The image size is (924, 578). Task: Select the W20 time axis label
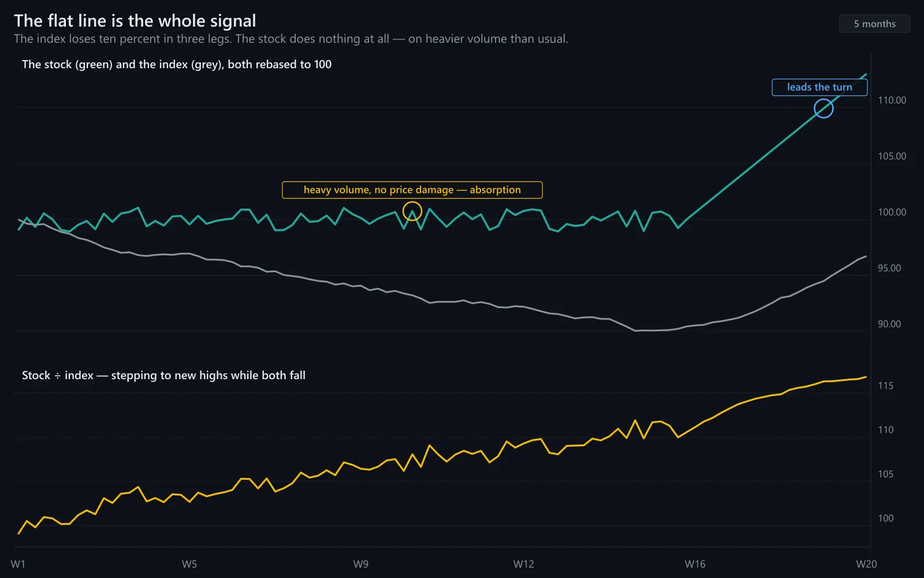866,564
